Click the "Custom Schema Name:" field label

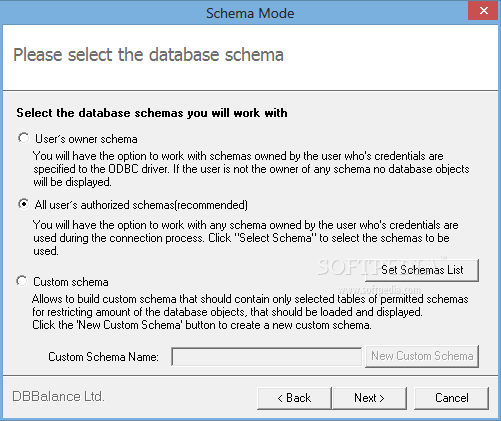pyautogui.click(x=103, y=357)
